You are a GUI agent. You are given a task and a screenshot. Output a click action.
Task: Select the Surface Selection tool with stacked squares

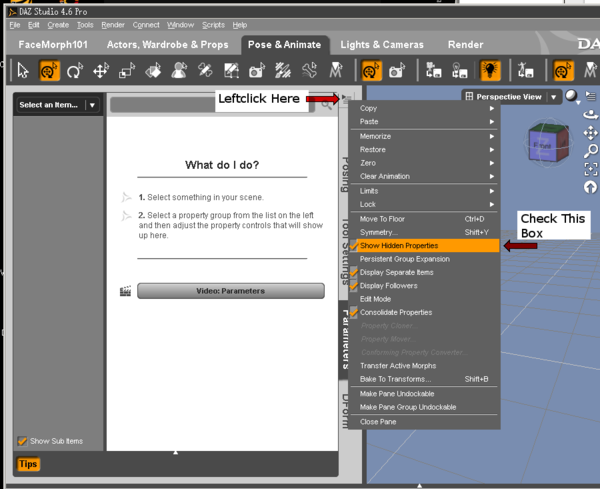153,71
